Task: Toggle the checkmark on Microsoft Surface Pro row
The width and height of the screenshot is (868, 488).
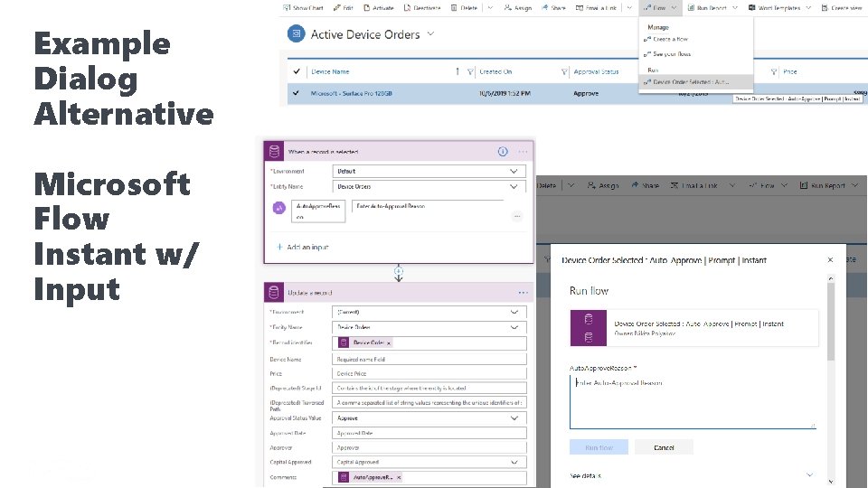Action: (296, 93)
